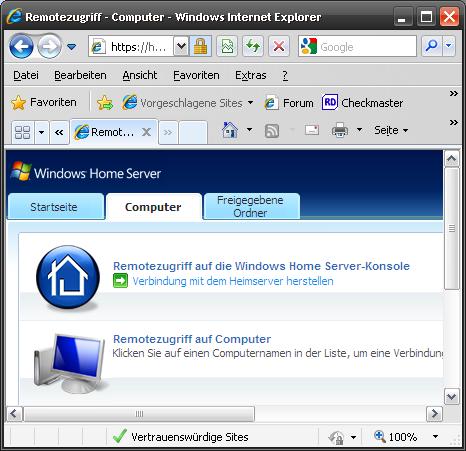
Task: Click the horizontal scrollbar thumb
Action: coord(139,414)
